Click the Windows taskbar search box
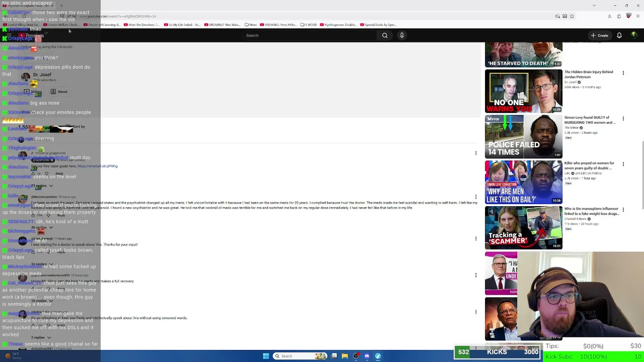Viewport: 644px width, 362px height. point(299,356)
